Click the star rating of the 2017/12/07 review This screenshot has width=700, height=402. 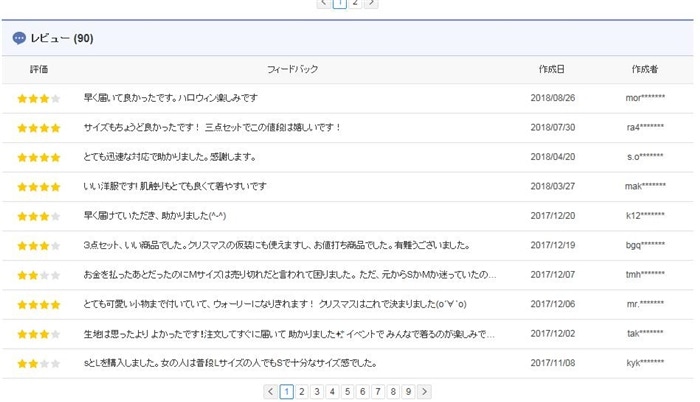[x=38, y=275]
